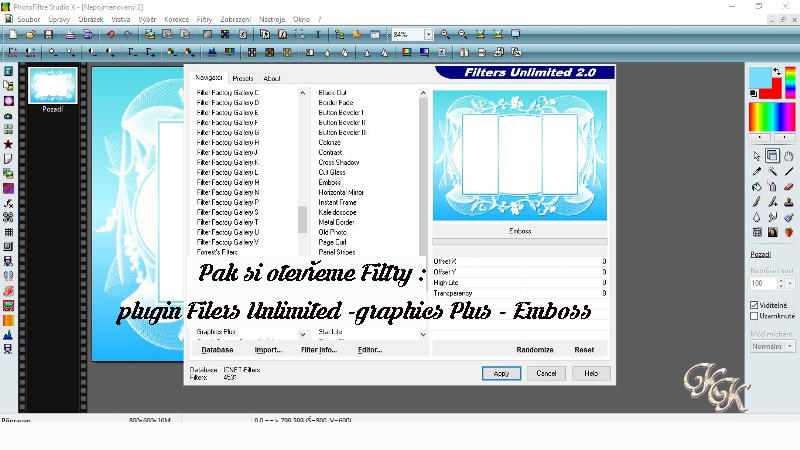Click the light blue foreground color swatch
The image size is (800, 450).
coord(759,78)
